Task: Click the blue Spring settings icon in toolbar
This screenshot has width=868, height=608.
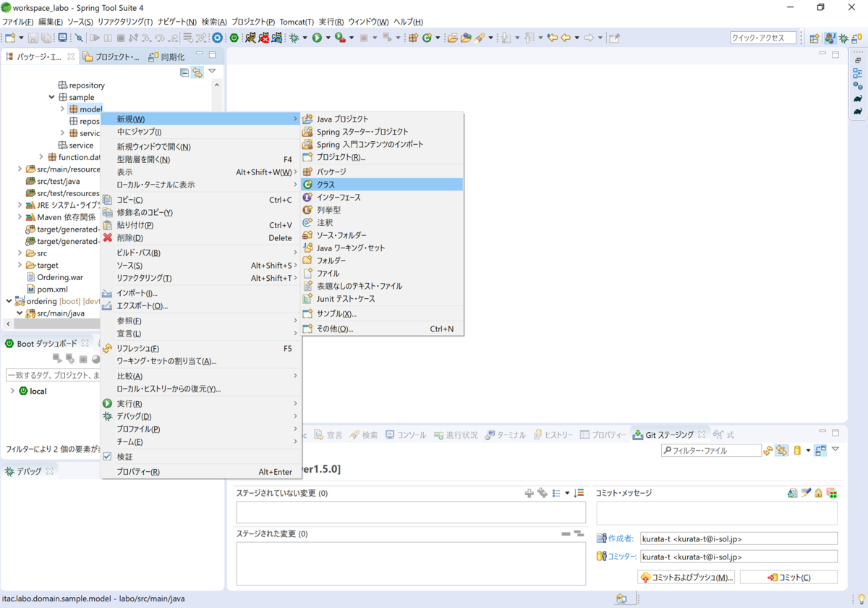Action: point(218,37)
